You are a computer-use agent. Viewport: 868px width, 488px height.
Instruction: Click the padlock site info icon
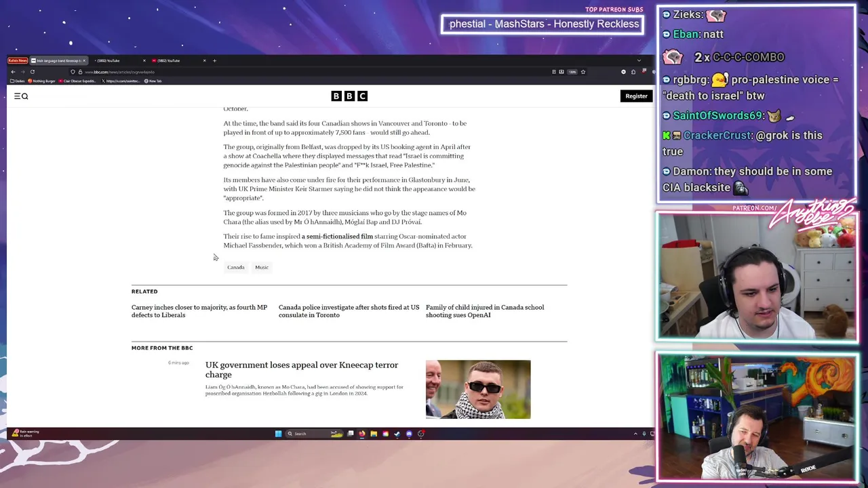(x=80, y=72)
